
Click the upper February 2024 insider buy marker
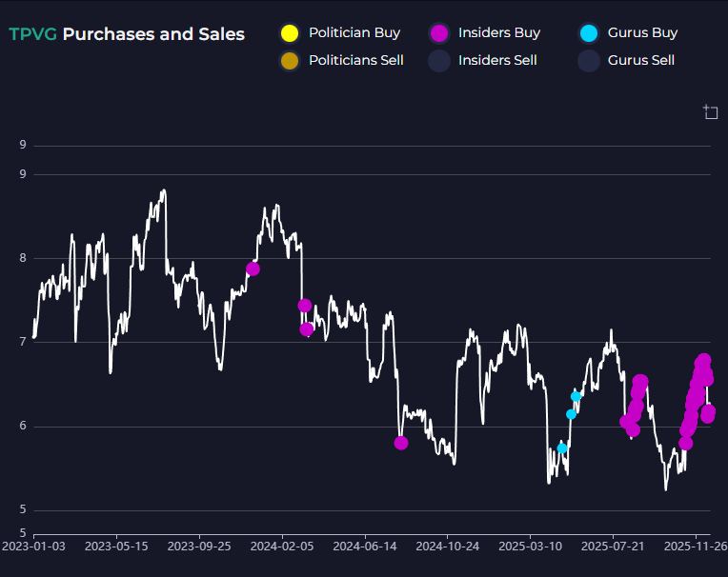[x=304, y=306]
